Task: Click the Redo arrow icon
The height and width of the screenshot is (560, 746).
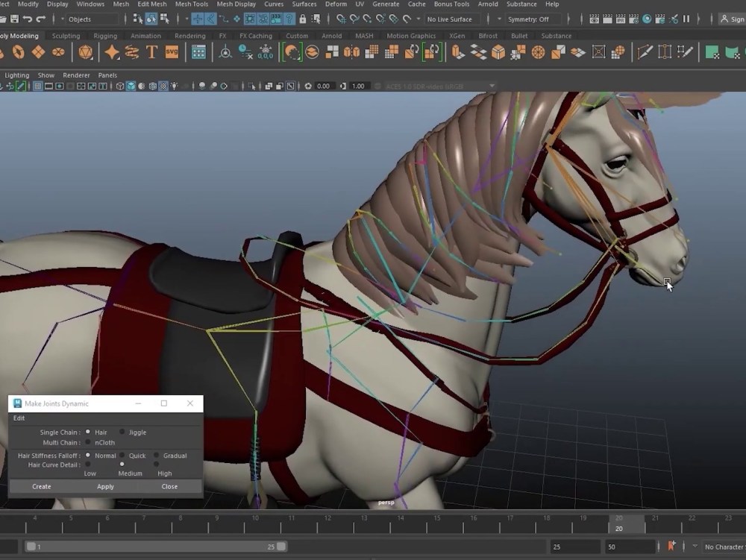Action: pyautogui.click(x=41, y=19)
